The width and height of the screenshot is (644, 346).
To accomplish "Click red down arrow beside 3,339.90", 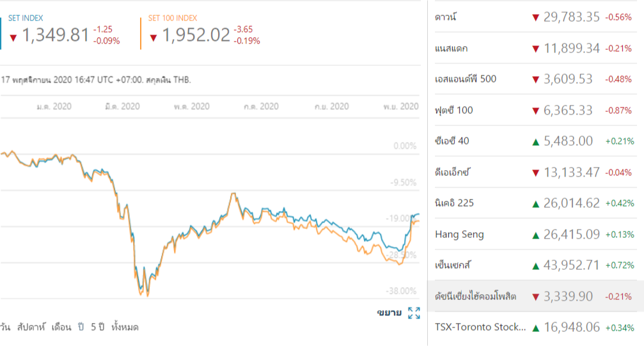I will pyautogui.click(x=536, y=297).
